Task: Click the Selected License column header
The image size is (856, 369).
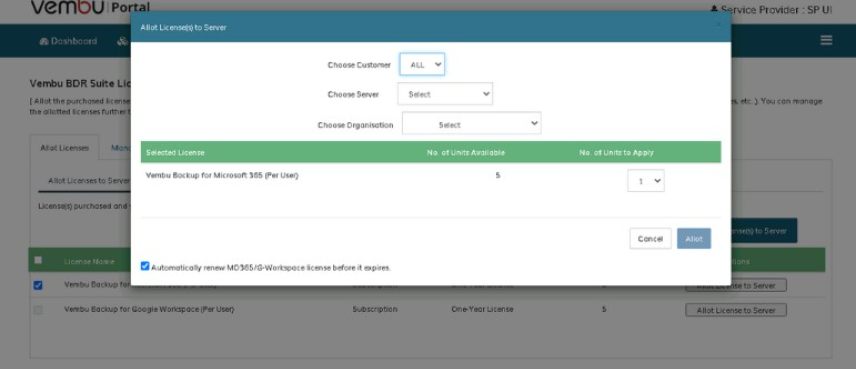Action: tap(175, 152)
